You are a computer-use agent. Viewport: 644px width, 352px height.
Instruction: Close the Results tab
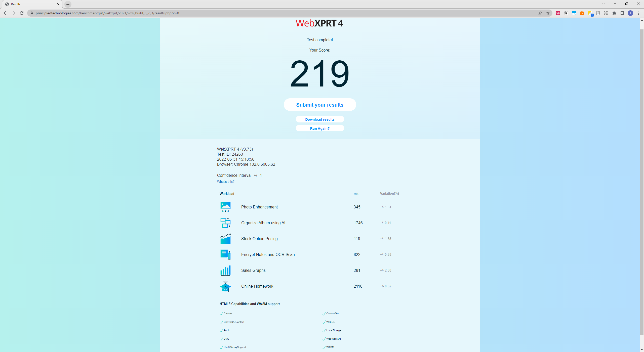tap(58, 4)
